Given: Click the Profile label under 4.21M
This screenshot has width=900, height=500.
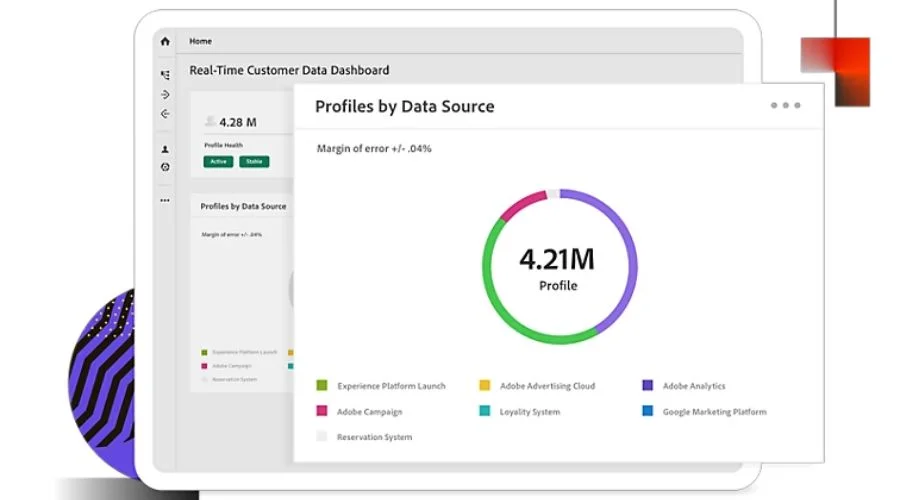Looking at the screenshot, I should pyautogui.click(x=558, y=286).
